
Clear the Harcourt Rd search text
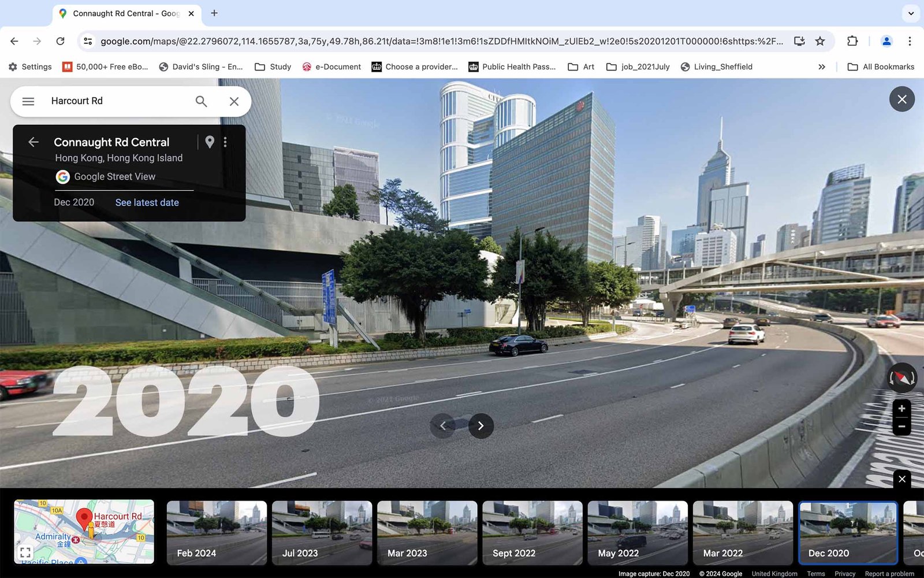(234, 101)
